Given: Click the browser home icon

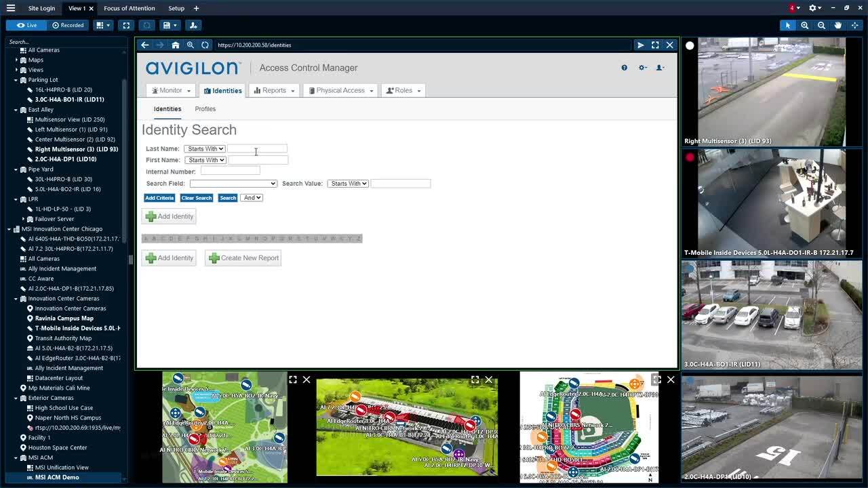Looking at the screenshot, I should pos(175,45).
